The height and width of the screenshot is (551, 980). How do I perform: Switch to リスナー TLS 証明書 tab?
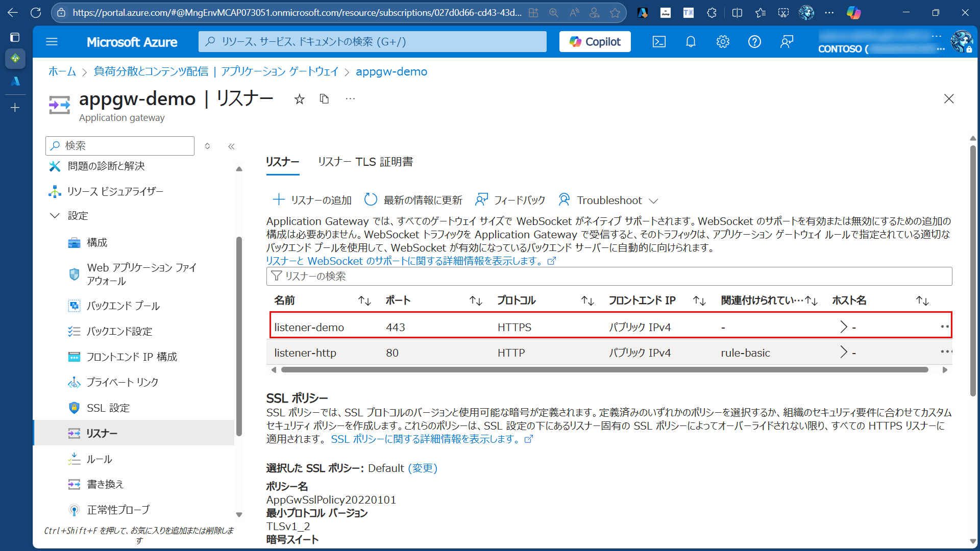pos(365,162)
